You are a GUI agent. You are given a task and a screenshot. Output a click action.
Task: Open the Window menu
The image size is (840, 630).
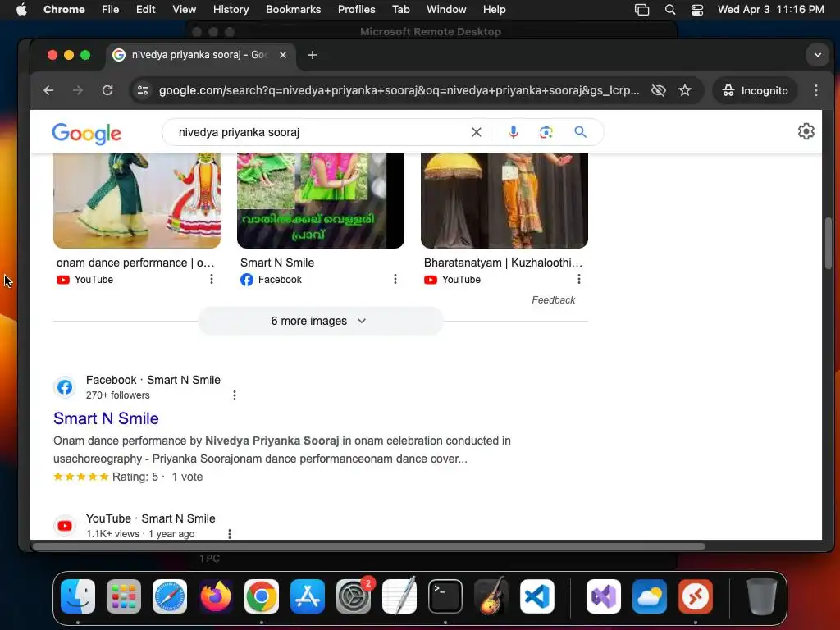click(446, 9)
